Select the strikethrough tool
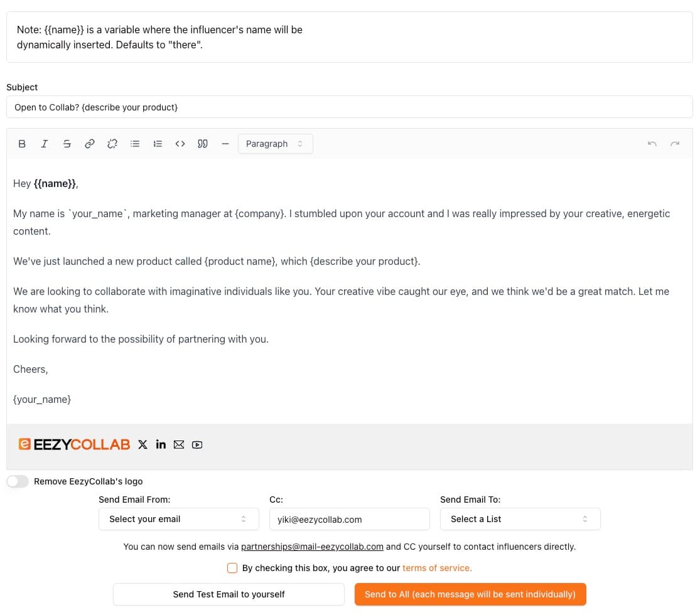Viewport: 700px width, 615px height. [67, 144]
